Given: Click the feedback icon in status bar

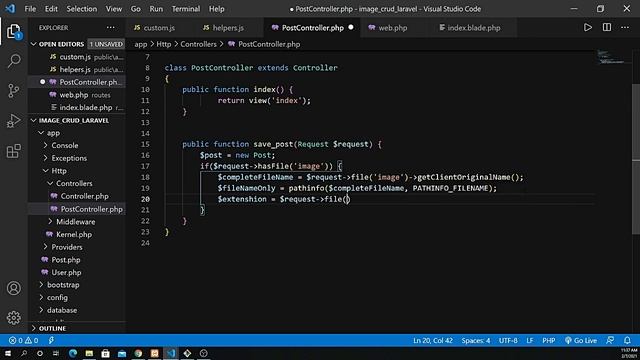Looking at the screenshot, I should click(610, 340).
